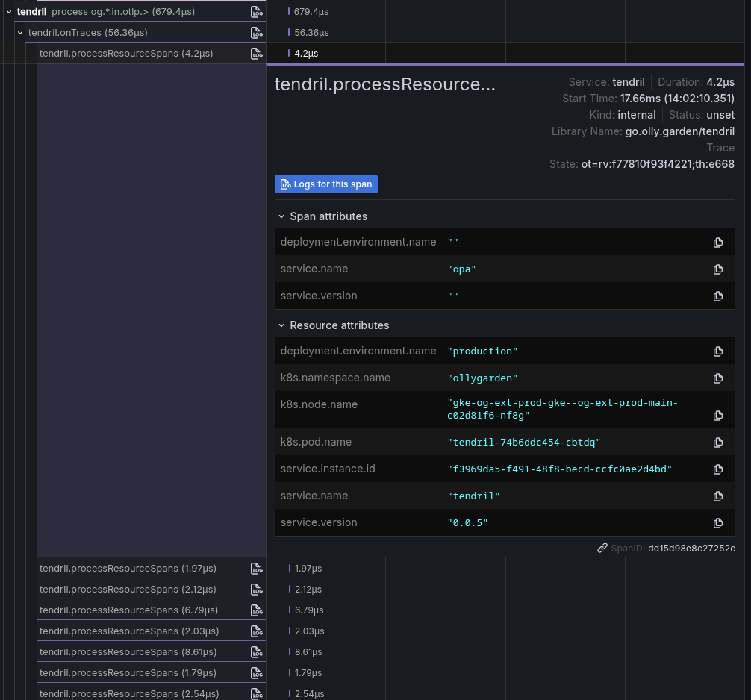Viewport: 751px width, 700px height.
Task: Click log icon for tendril.onTraces span
Action: (x=256, y=33)
